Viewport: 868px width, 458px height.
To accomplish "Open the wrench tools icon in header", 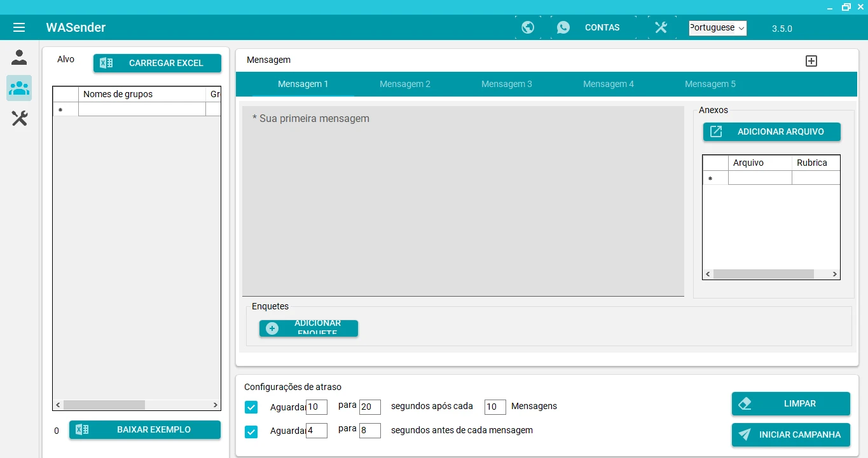I will [x=661, y=27].
